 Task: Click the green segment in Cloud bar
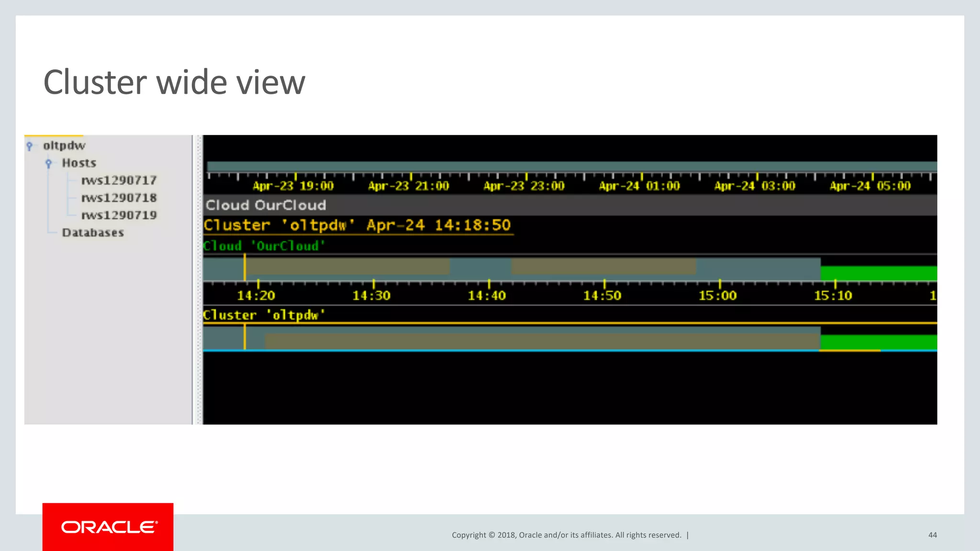879,273
